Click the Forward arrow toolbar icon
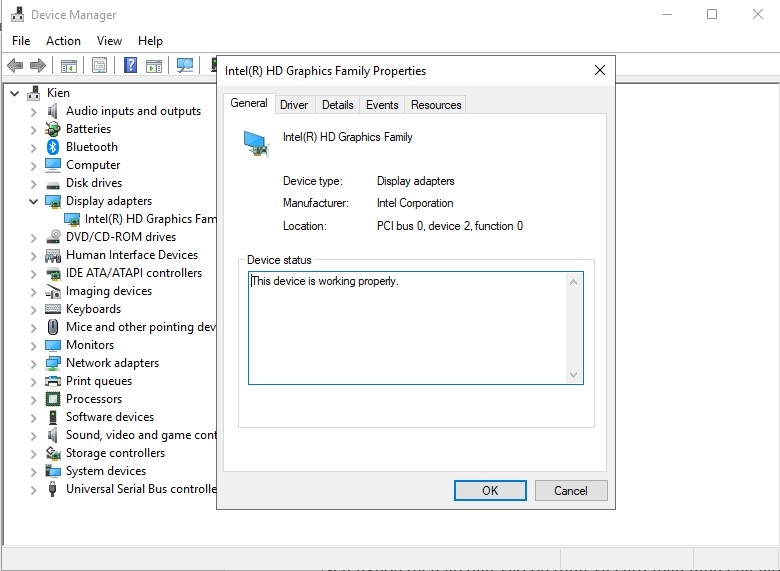This screenshot has width=780, height=571. click(38, 65)
